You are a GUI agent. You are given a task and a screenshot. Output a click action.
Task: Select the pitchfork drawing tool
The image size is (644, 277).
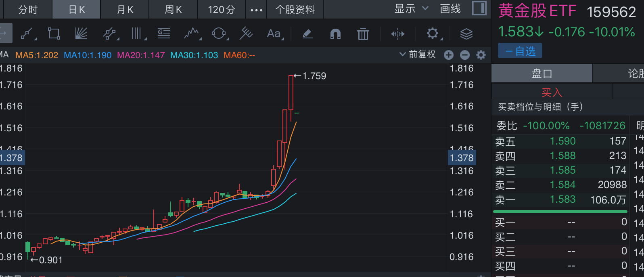(x=246, y=34)
